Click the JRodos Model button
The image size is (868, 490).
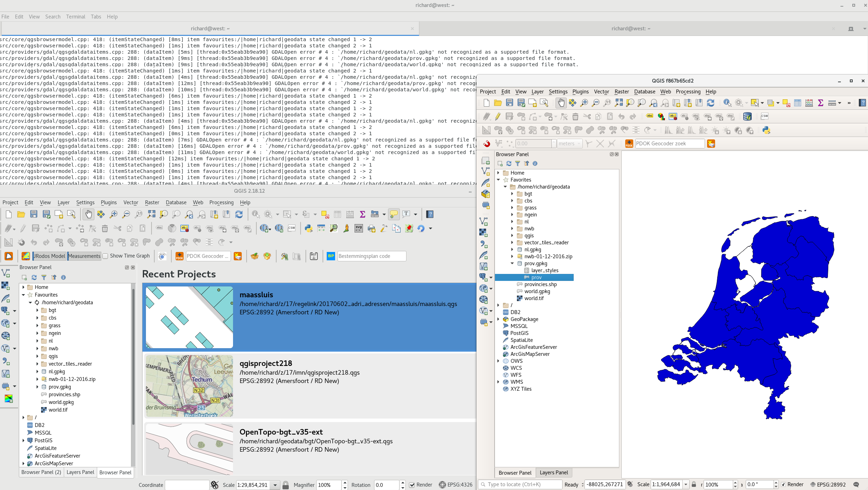tap(49, 256)
